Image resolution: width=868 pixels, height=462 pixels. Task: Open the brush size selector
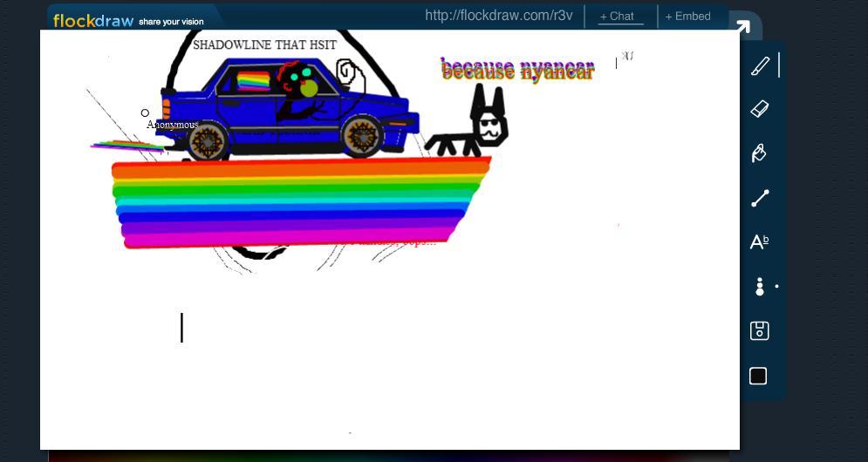(x=760, y=287)
